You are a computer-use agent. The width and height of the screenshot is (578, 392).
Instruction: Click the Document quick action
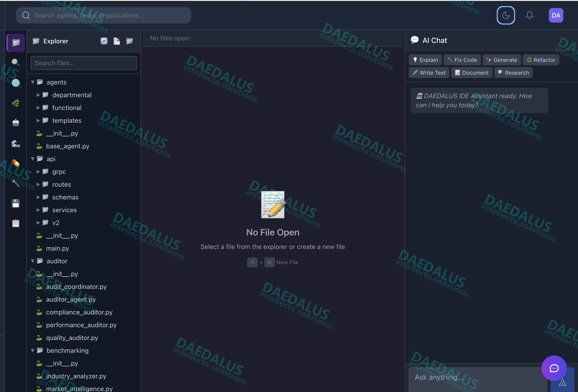[471, 73]
